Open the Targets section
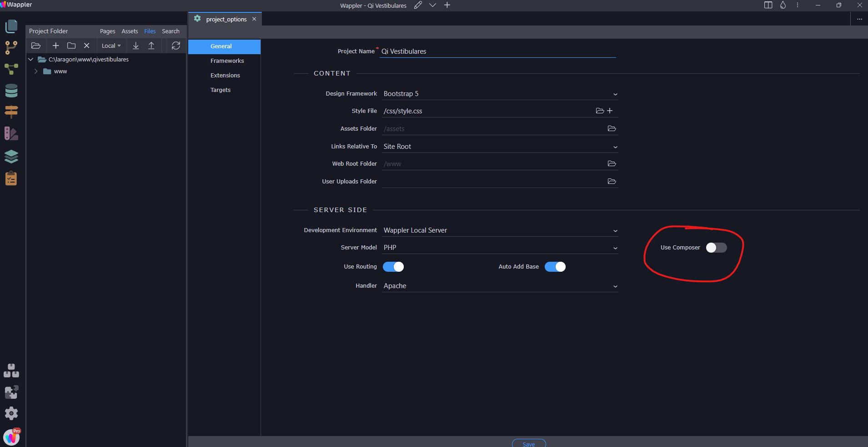 click(221, 90)
